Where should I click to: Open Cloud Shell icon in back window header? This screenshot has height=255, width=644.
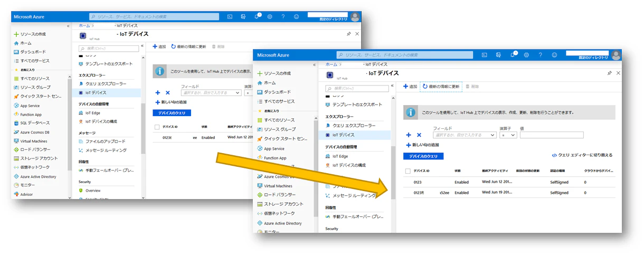point(230,17)
